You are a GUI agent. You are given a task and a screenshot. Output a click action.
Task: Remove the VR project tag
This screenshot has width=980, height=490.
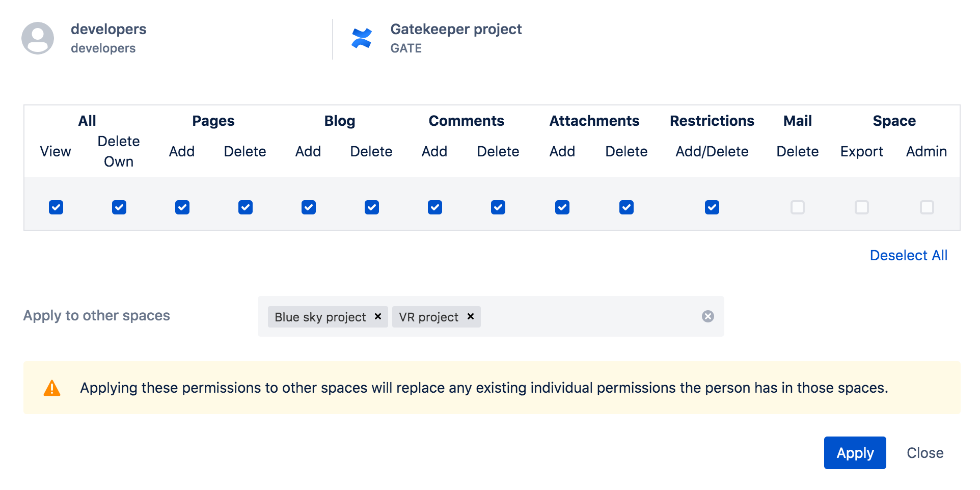point(471,316)
